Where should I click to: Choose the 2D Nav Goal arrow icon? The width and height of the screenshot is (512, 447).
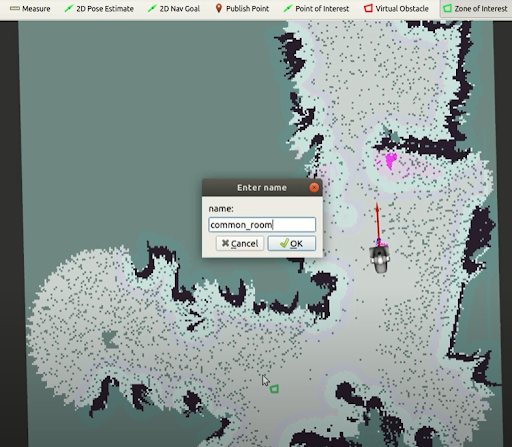(152, 8)
